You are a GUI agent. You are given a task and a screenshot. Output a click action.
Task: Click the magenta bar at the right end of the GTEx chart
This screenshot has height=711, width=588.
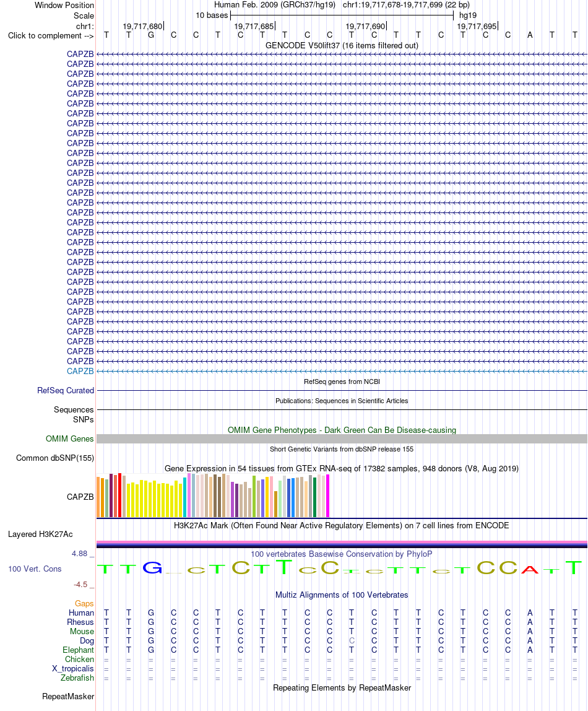click(327, 495)
